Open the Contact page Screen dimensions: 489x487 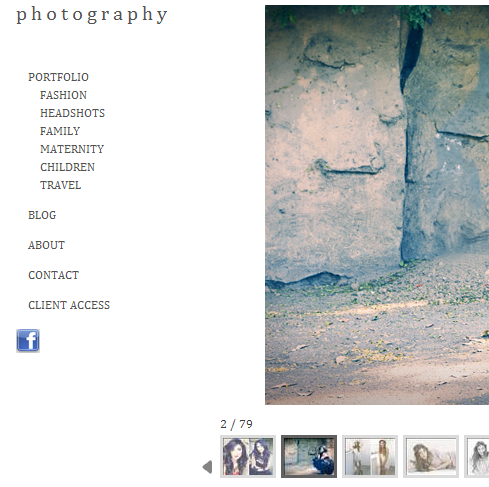[53, 275]
